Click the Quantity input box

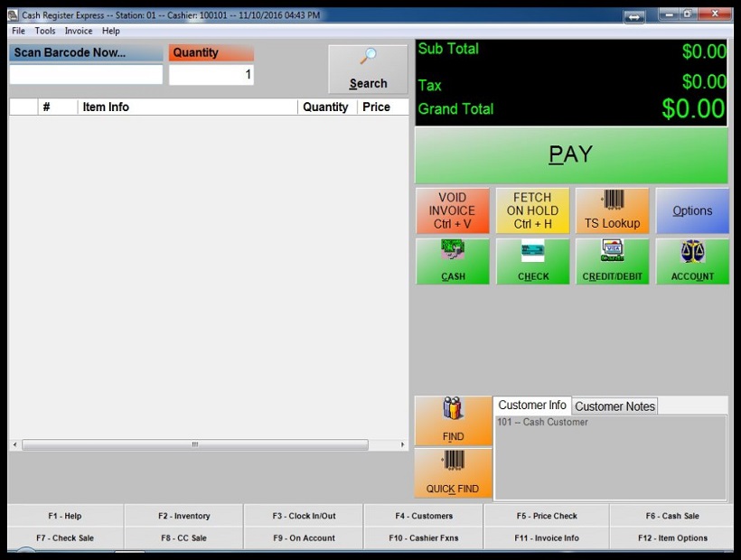tap(211, 75)
